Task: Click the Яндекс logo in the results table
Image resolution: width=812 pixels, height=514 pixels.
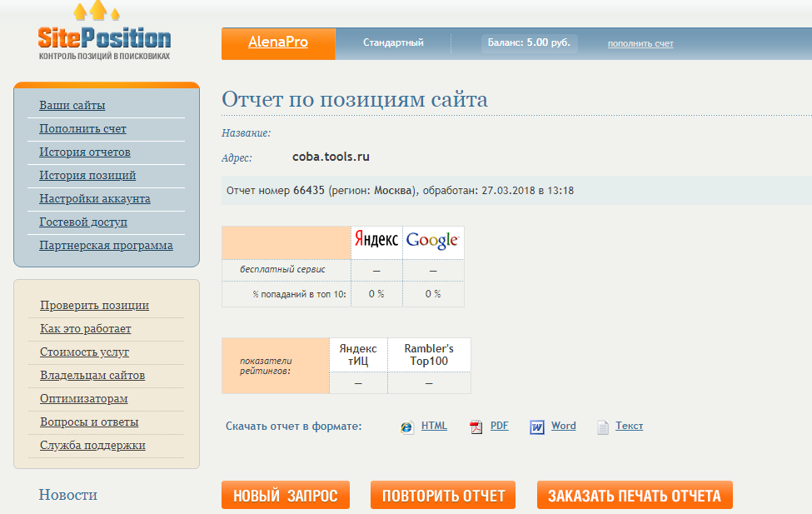Action: pos(376,240)
